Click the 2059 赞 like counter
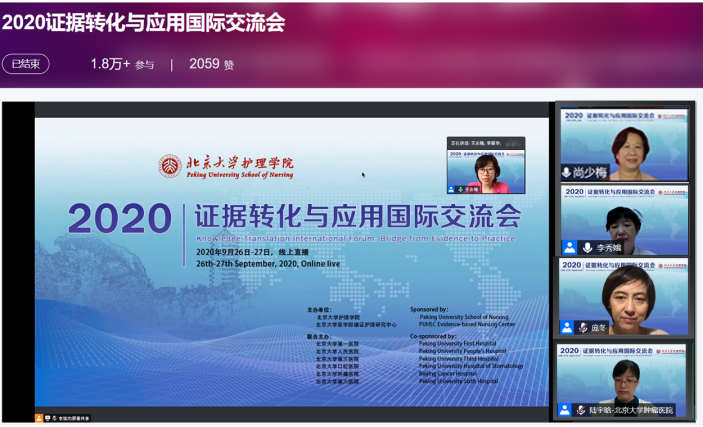 tap(212, 64)
